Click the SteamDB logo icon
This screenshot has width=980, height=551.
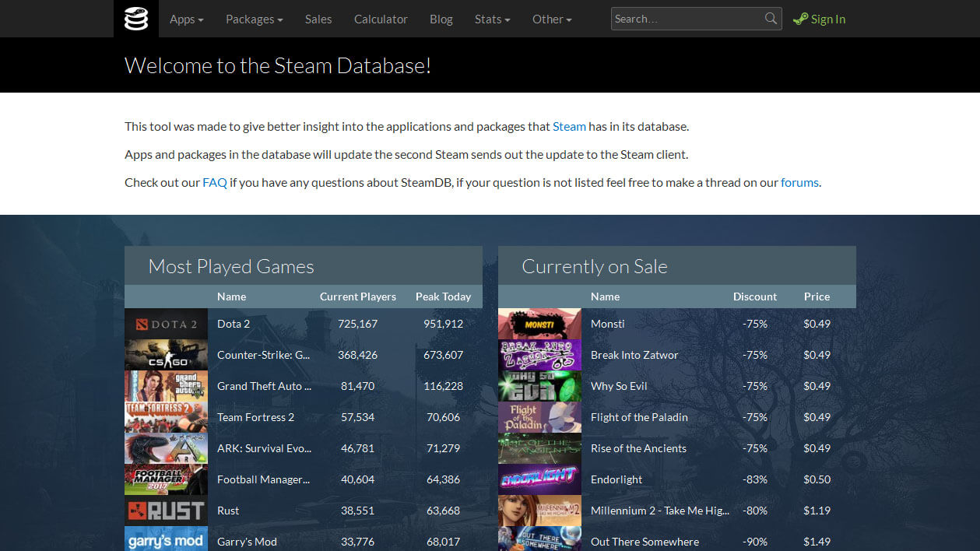[136, 19]
